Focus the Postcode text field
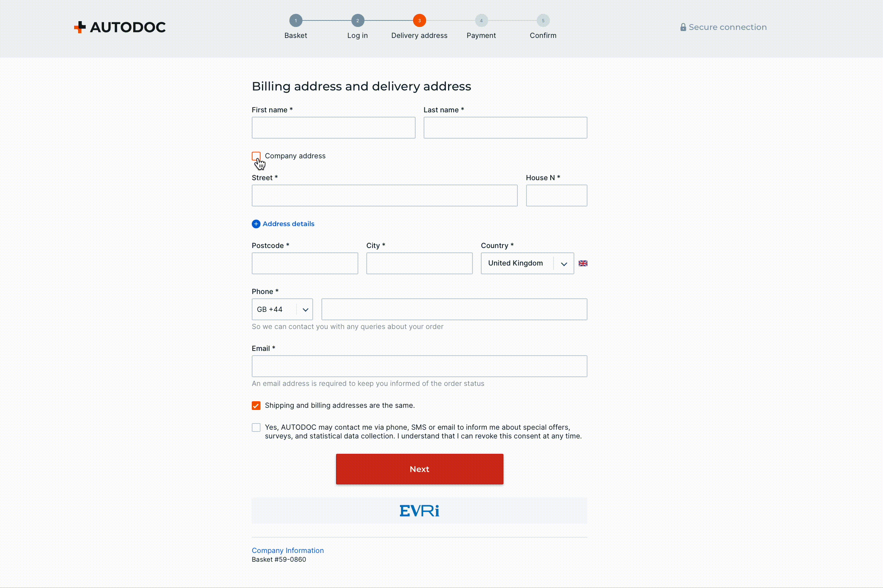Screen dimensions: 883x588 pyautogui.click(x=305, y=263)
